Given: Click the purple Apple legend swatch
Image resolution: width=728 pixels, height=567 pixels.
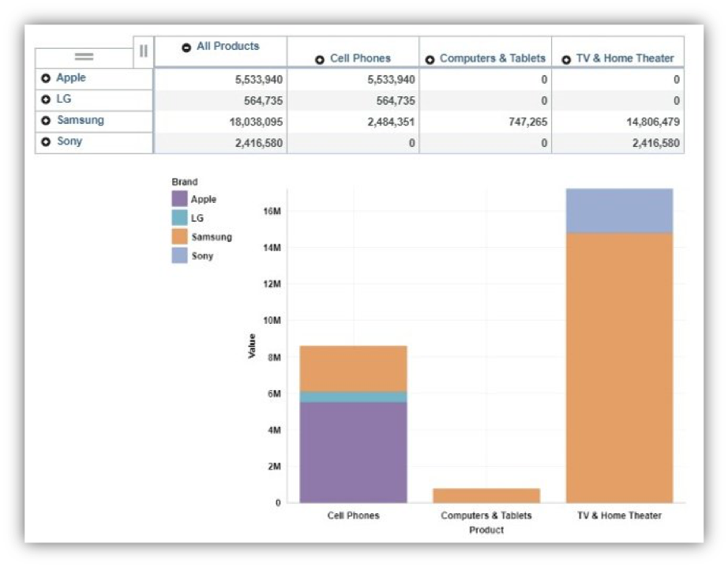Looking at the screenshot, I should pyautogui.click(x=180, y=199).
